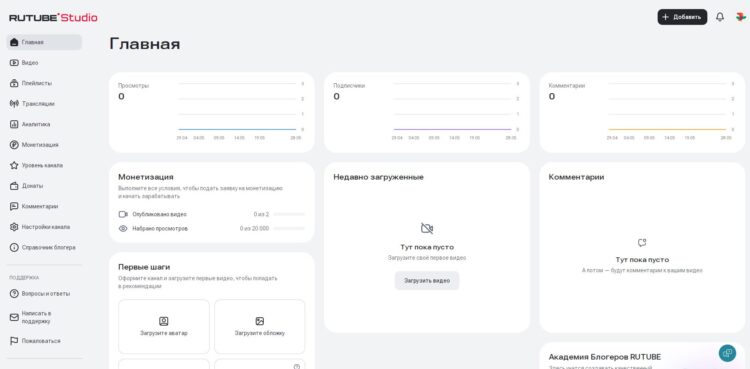Click the Главная page title
This screenshot has height=369, width=750.
tap(145, 44)
